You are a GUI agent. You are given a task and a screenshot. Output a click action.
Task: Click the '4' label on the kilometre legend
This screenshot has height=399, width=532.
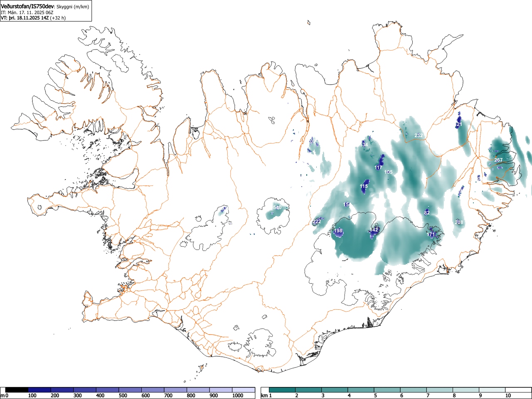click(x=349, y=396)
